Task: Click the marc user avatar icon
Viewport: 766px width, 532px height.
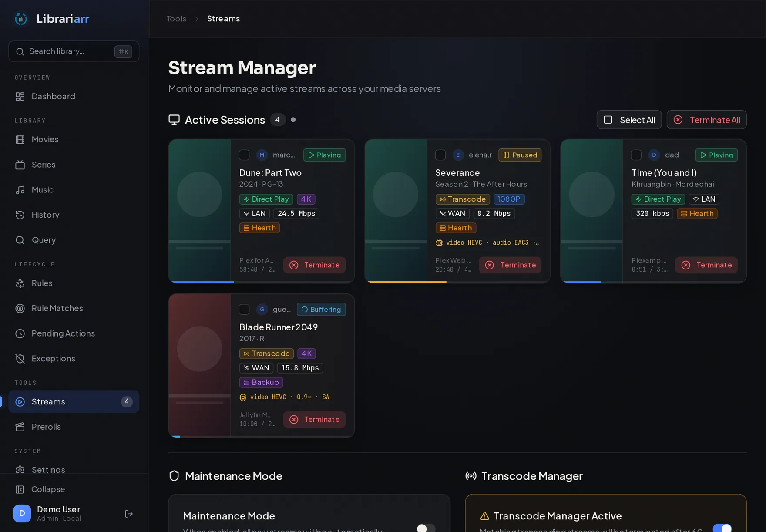Action: pyautogui.click(x=262, y=155)
